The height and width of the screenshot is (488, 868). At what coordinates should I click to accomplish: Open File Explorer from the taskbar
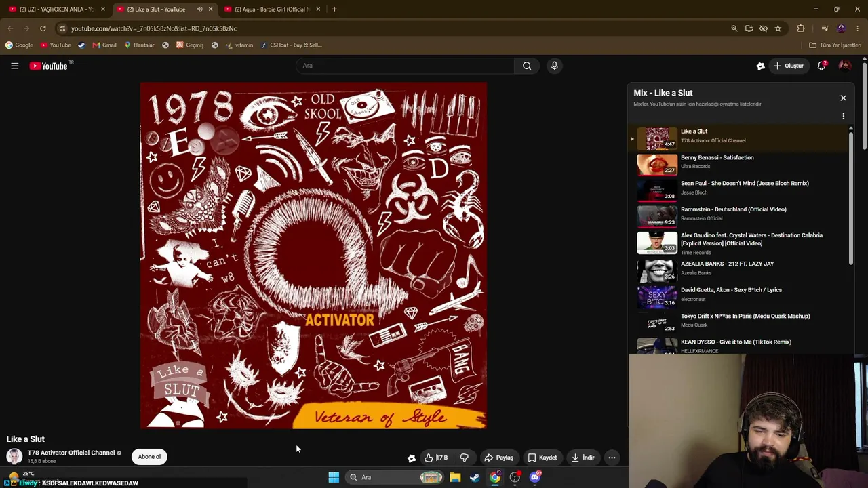click(x=455, y=477)
